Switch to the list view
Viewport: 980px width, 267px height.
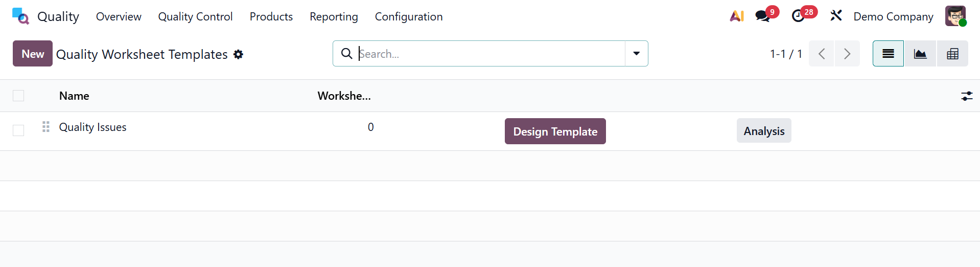point(888,54)
